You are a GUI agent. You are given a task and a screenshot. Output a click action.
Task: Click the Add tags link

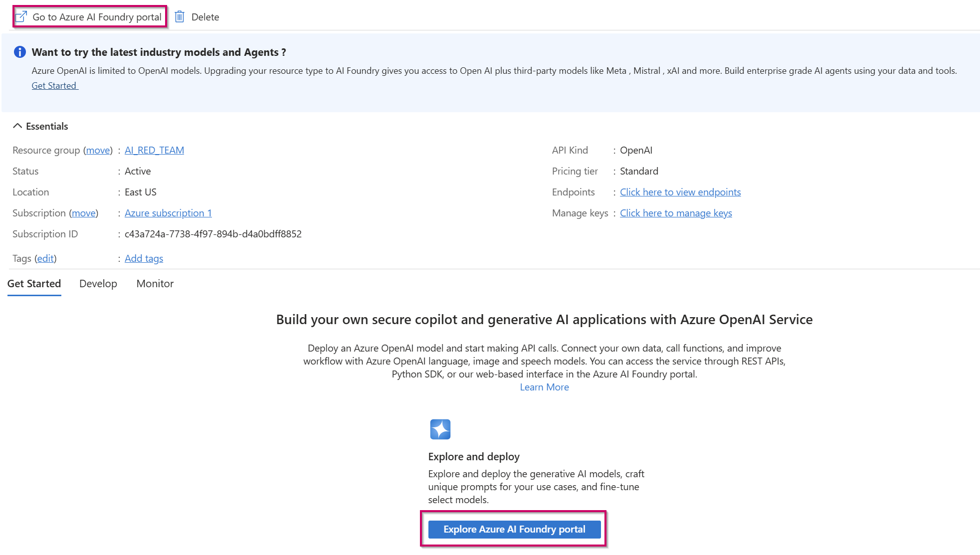(x=144, y=258)
